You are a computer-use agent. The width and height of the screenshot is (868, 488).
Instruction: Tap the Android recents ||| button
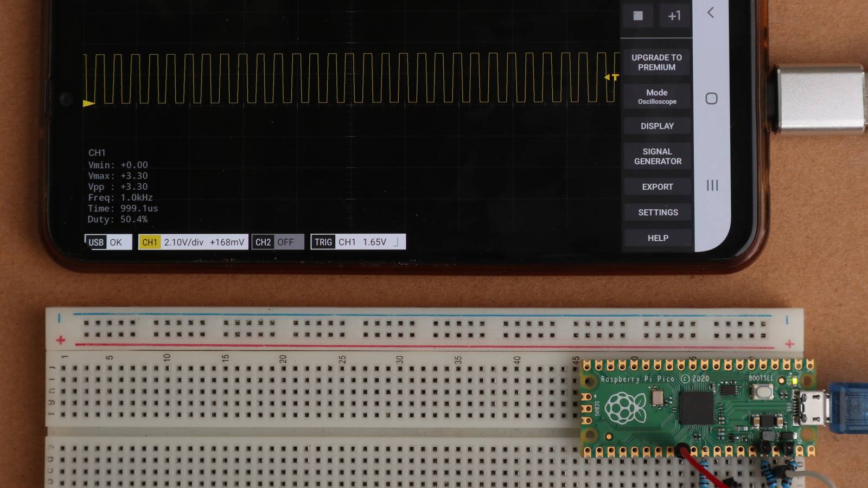point(712,186)
